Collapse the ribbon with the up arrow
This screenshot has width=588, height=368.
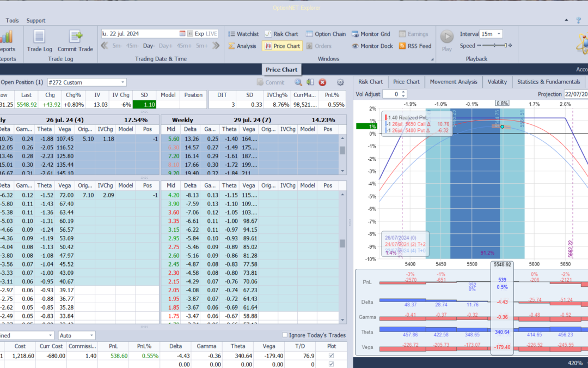point(566,20)
